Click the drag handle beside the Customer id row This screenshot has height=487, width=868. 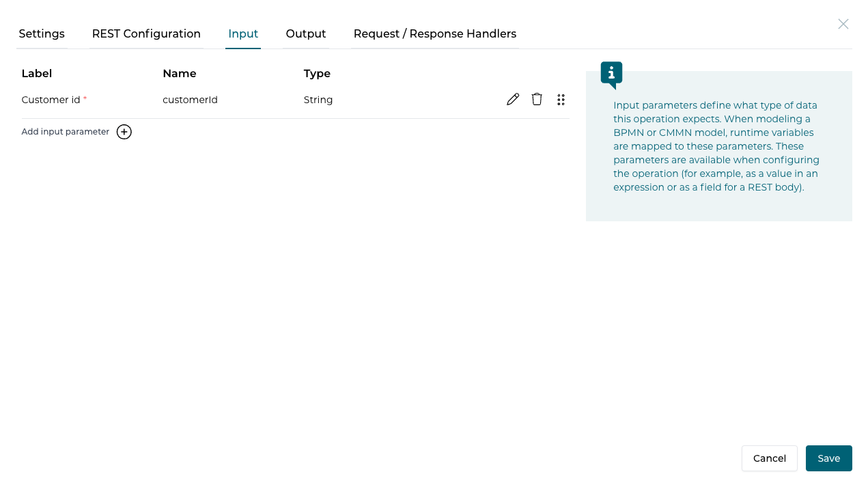point(561,99)
